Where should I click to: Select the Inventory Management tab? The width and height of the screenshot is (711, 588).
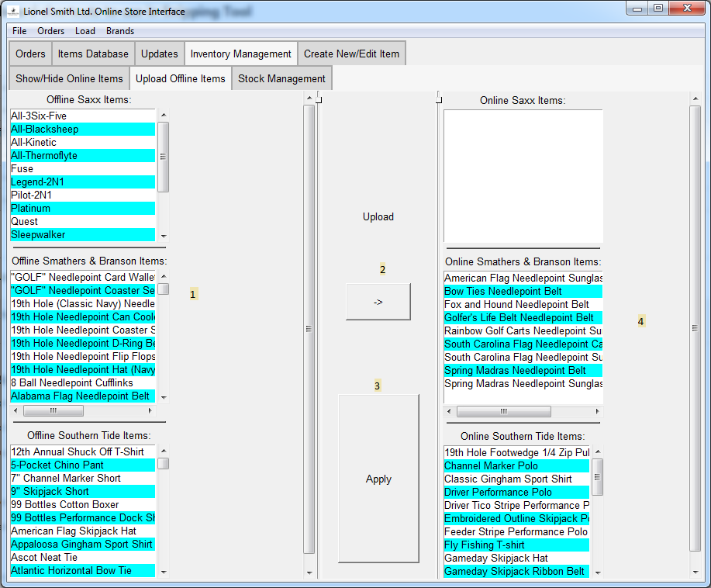(x=241, y=54)
